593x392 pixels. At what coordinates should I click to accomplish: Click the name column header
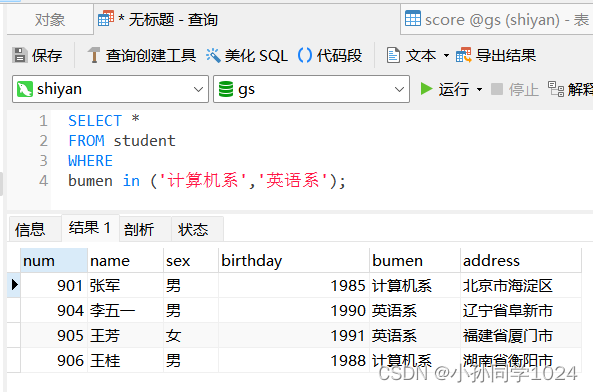[x=126, y=260]
